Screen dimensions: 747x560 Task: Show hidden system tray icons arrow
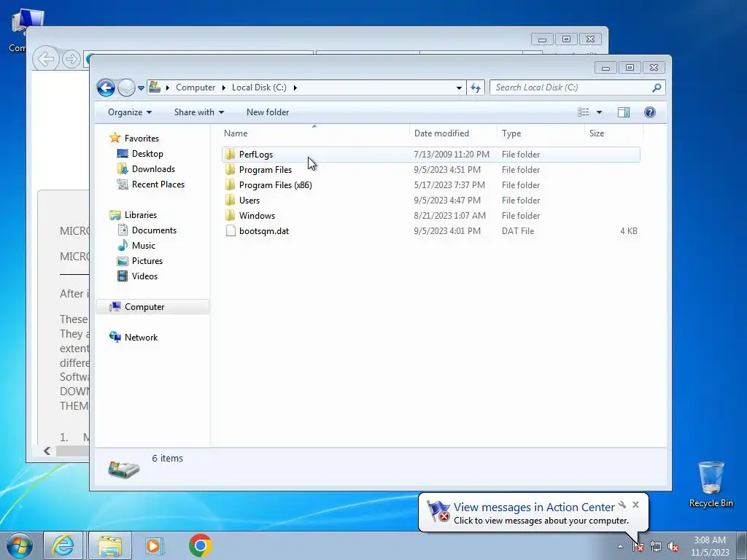pyautogui.click(x=620, y=546)
